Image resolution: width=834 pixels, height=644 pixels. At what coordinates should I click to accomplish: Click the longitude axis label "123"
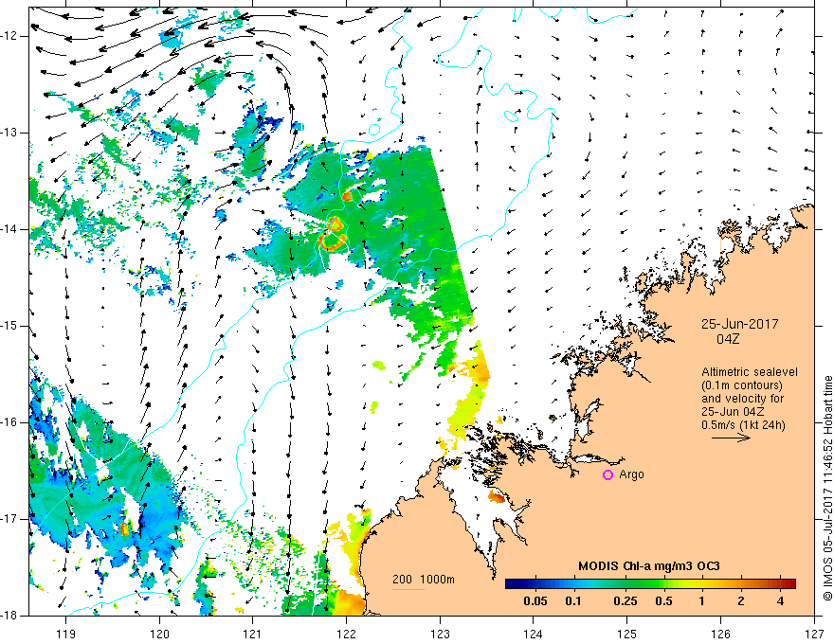440,634
